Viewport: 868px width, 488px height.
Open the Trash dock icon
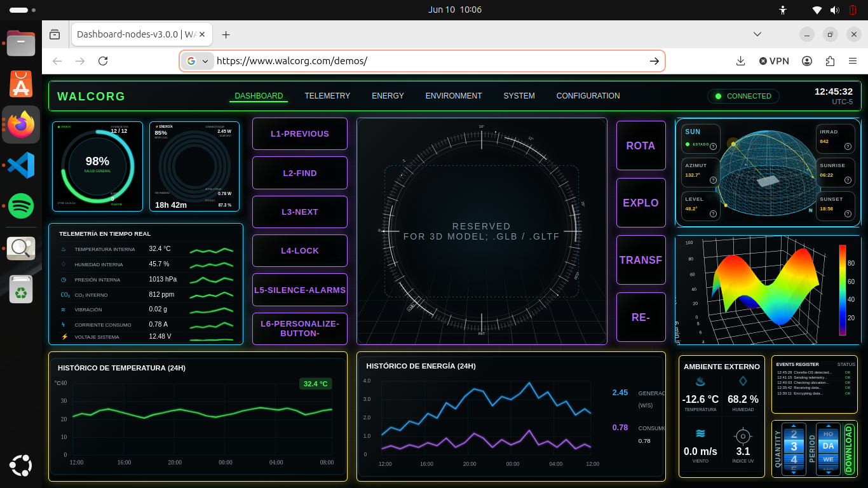[21, 288]
